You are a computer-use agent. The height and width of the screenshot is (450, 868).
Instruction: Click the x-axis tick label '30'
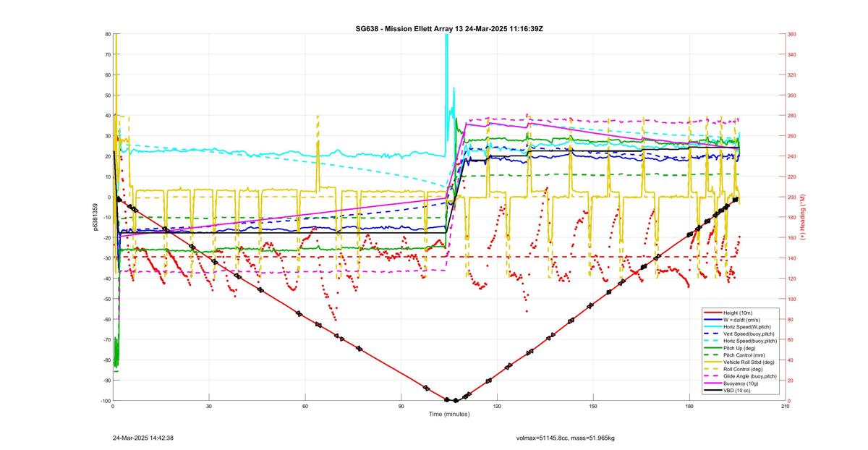tap(209, 407)
